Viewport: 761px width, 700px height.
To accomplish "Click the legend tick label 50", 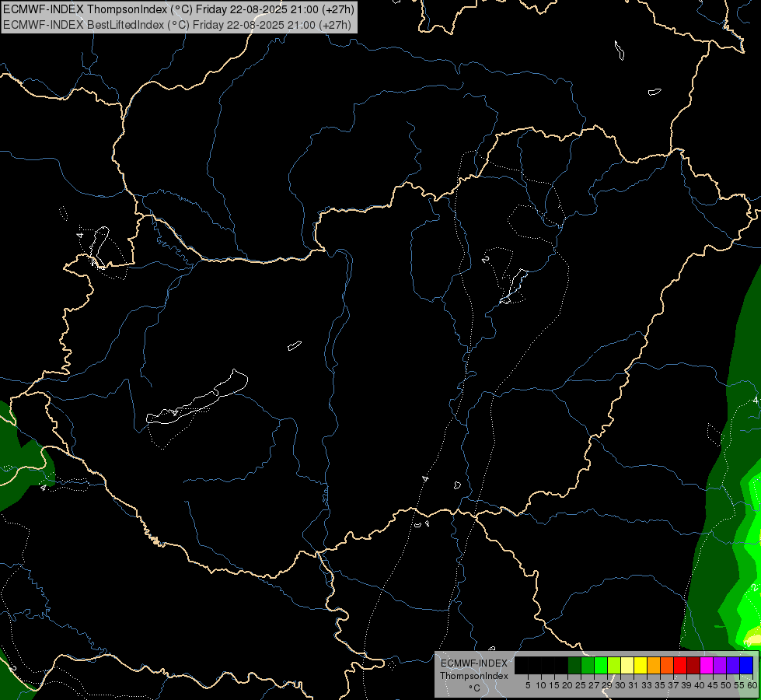I will pos(726,685).
